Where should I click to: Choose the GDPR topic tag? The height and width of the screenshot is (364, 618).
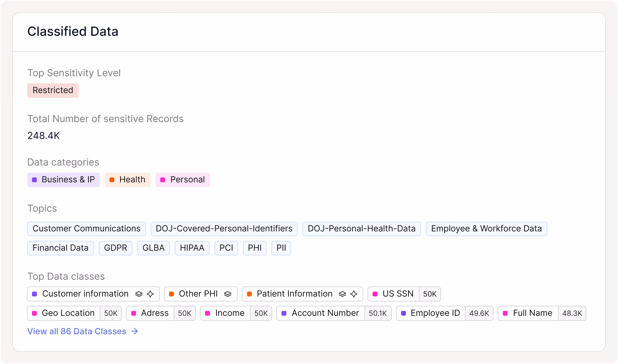click(x=115, y=248)
